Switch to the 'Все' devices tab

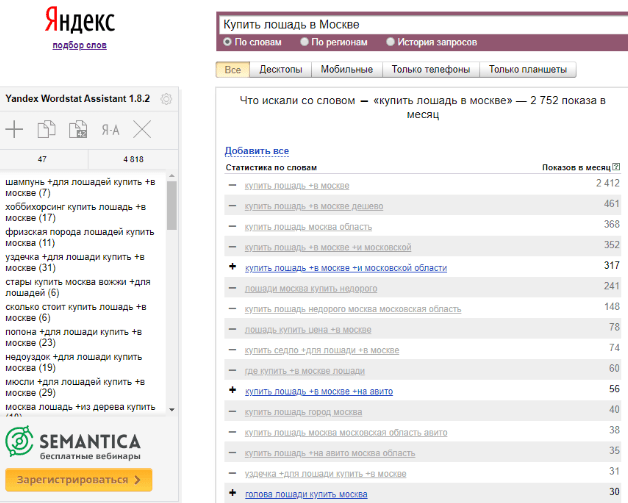click(233, 70)
